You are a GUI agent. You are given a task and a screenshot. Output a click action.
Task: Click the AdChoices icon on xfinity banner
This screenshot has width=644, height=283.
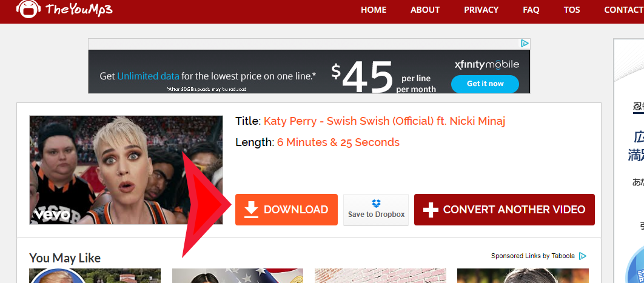click(x=525, y=43)
